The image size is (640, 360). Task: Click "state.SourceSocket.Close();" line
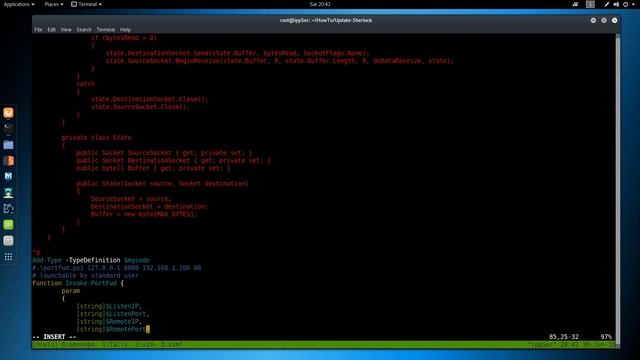point(140,107)
